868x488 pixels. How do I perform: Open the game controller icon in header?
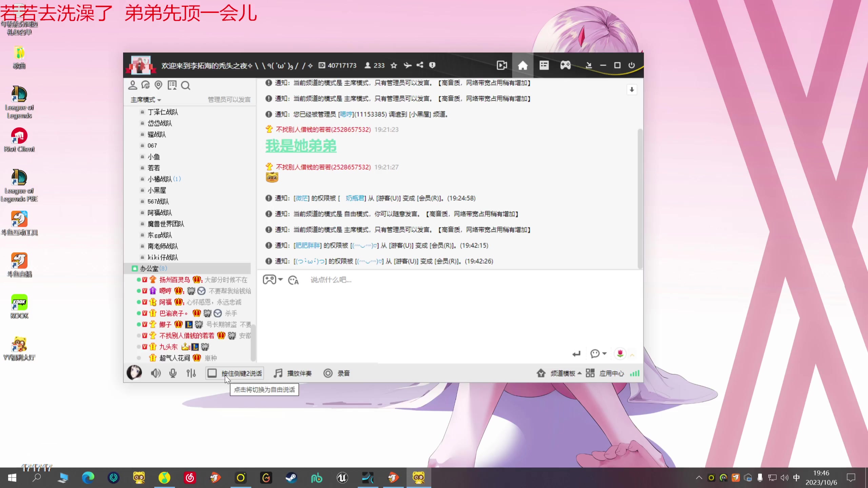point(565,65)
